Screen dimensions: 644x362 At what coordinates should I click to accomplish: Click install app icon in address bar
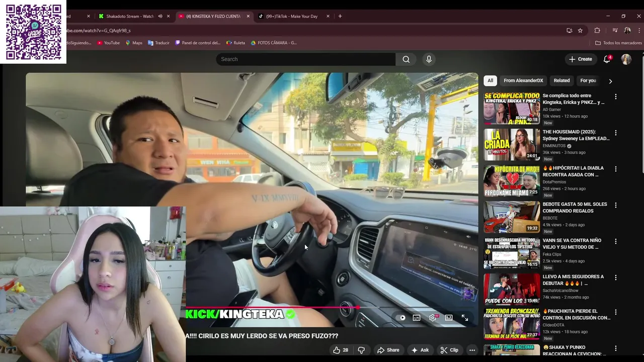tap(569, 30)
